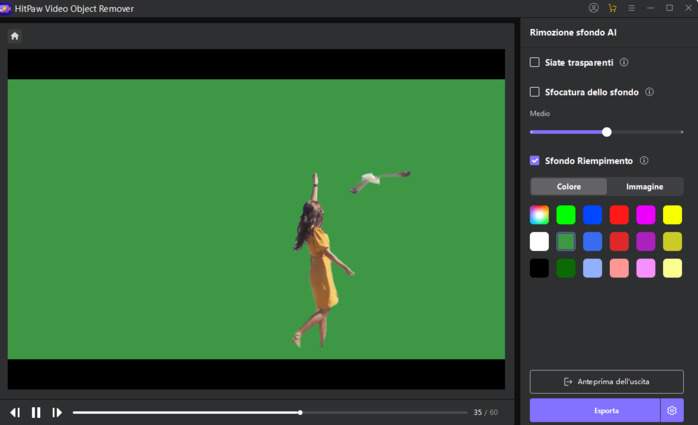
Task: Click the blur intensity slider handle
Action: click(607, 132)
